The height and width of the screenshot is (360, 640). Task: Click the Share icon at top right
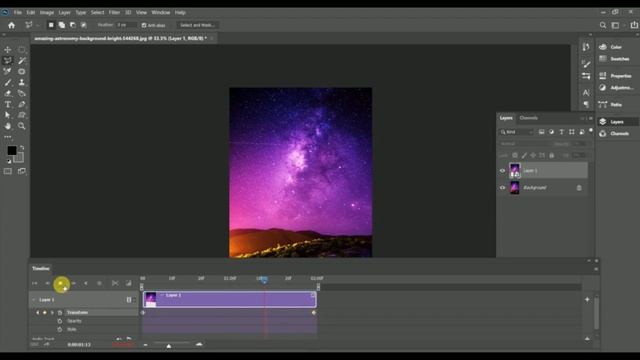click(x=634, y=25)
